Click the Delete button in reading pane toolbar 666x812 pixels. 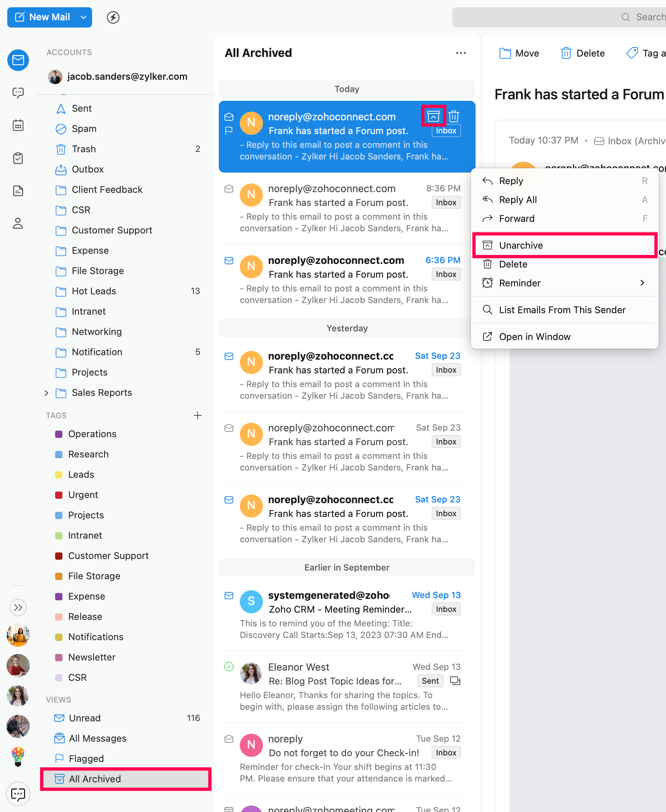[x=582, y=53]
